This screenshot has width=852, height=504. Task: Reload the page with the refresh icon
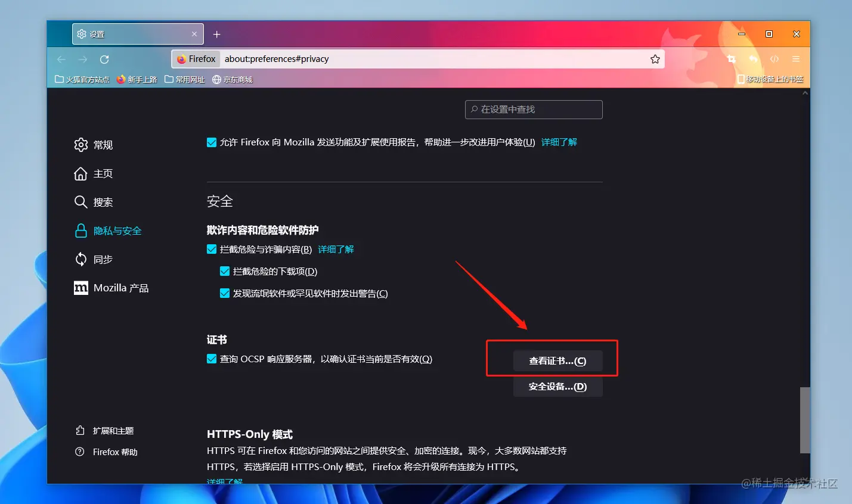point(104,60)
